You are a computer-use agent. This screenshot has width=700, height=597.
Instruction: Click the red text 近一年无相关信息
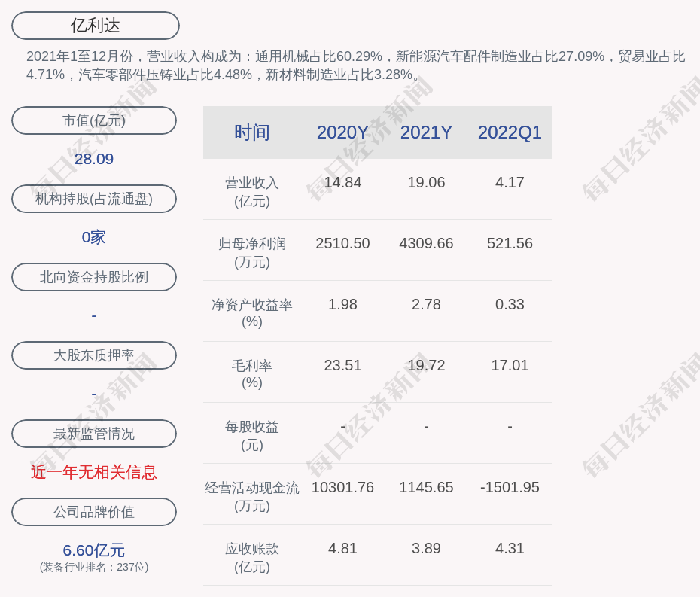click(x=94, y=472)
